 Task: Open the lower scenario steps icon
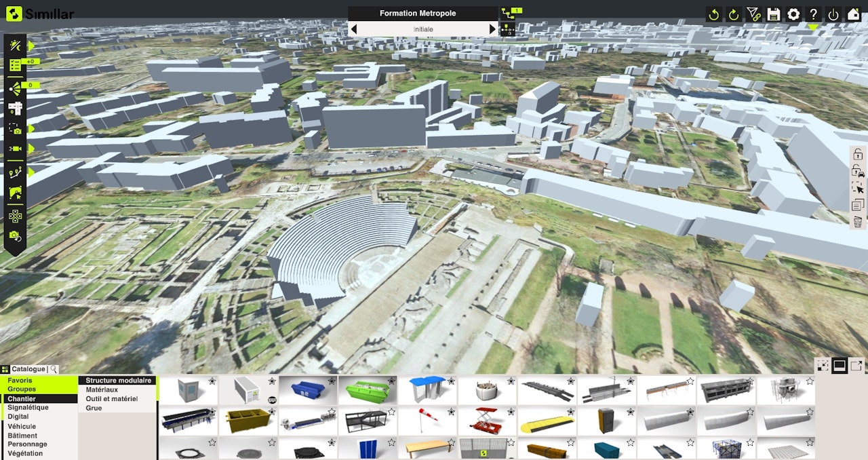click(508, 29)
